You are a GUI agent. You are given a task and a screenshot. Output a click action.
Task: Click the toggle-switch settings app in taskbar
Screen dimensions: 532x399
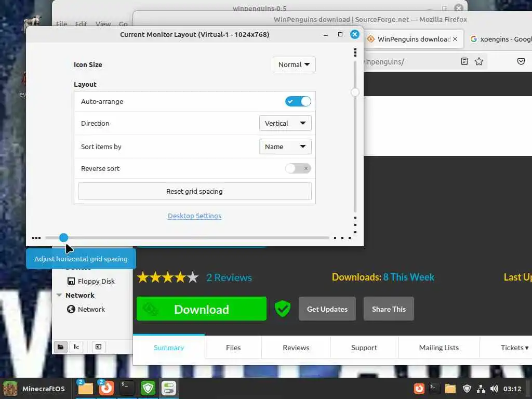tap(169, 388)
